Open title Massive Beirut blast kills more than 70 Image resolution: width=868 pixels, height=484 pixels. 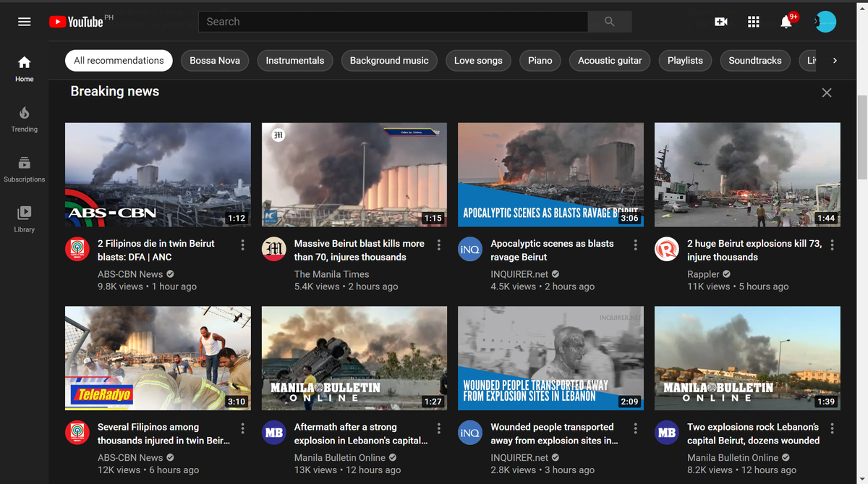point(359,250)
